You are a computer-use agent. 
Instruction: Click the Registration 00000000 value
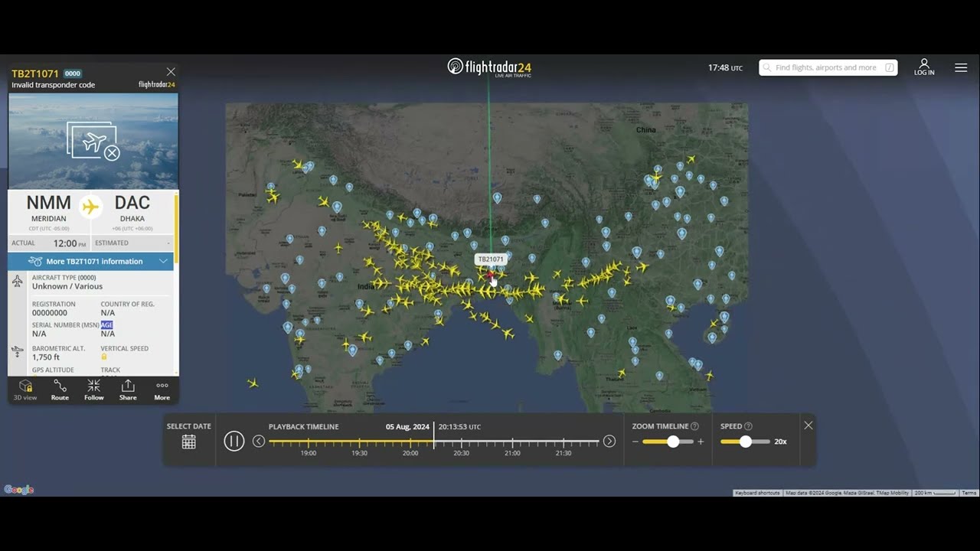[50, 313]
